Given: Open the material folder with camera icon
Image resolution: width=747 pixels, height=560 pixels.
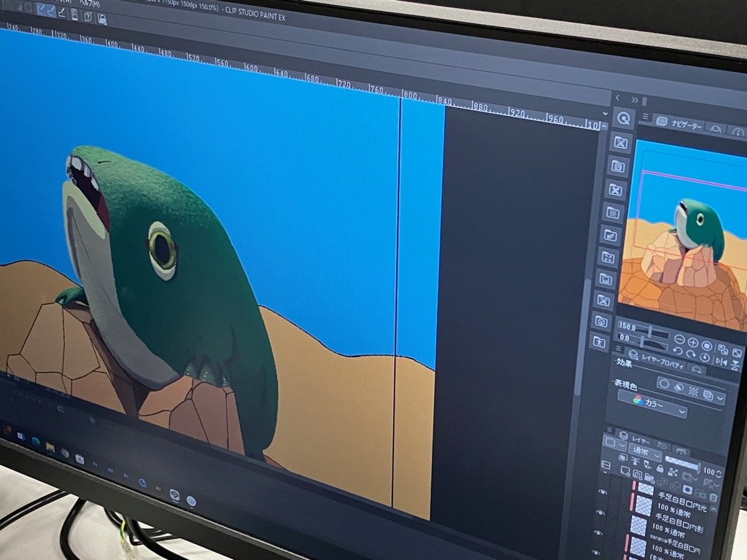Looking at the screenshot, I should point(601,322).
